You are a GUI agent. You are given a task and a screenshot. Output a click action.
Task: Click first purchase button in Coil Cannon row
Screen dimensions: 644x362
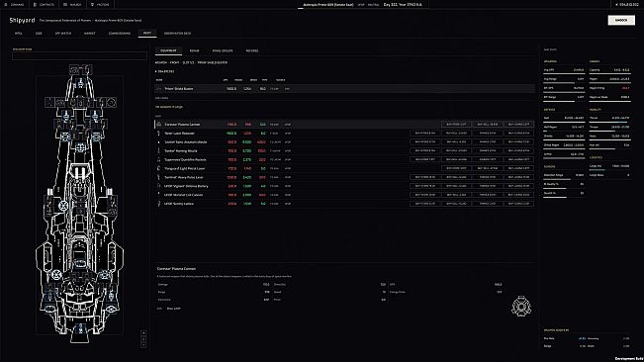425,195
